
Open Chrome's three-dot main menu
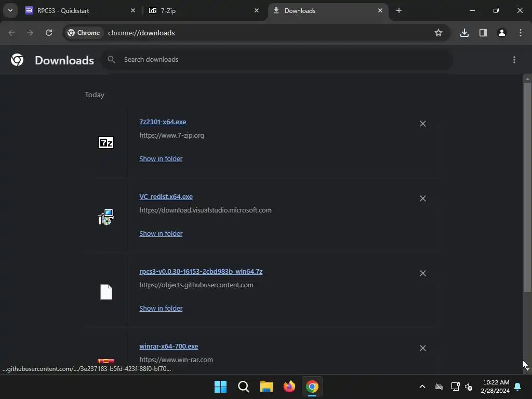(x=521, y=33)
